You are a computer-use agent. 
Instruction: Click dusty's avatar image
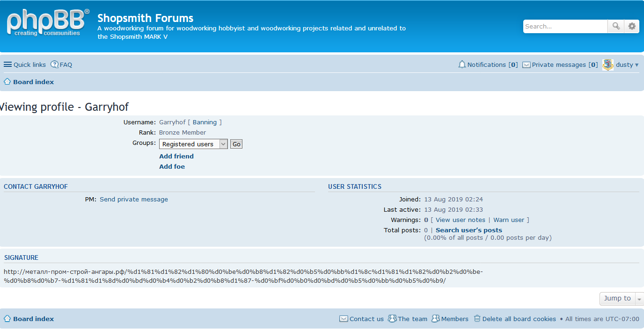click(x=608, y=65)
